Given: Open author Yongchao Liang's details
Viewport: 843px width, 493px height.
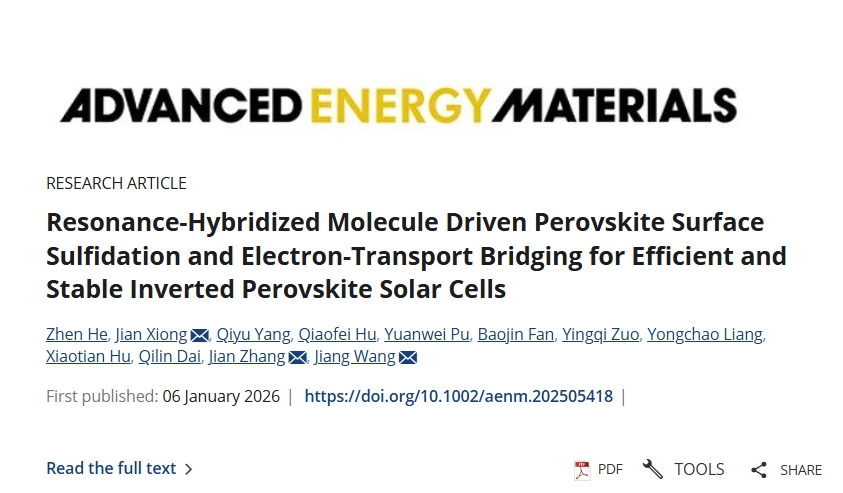Looking at the screenshot, I should coord(705,334).
